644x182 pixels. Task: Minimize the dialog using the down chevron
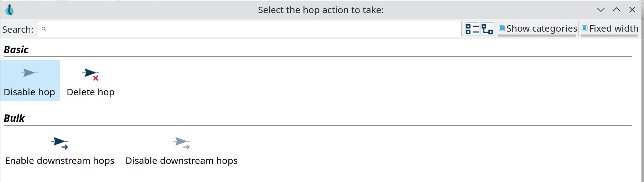pyautogui.click(x=601, y=10)
